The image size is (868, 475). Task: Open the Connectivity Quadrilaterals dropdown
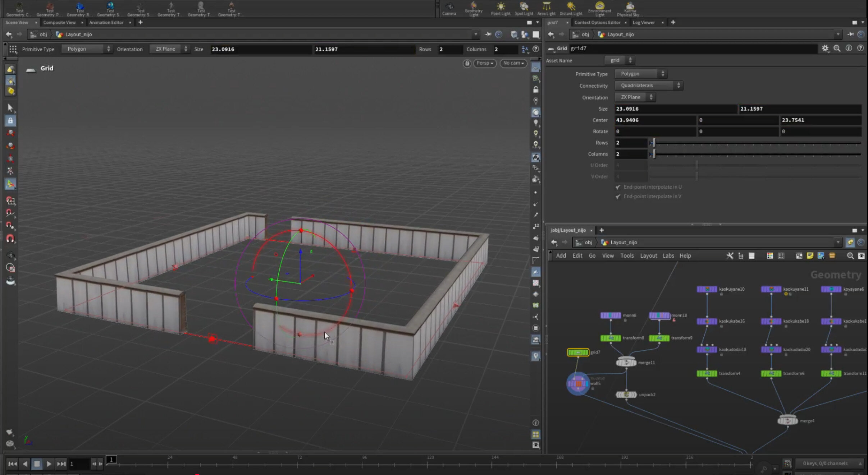tap(648, 86)
